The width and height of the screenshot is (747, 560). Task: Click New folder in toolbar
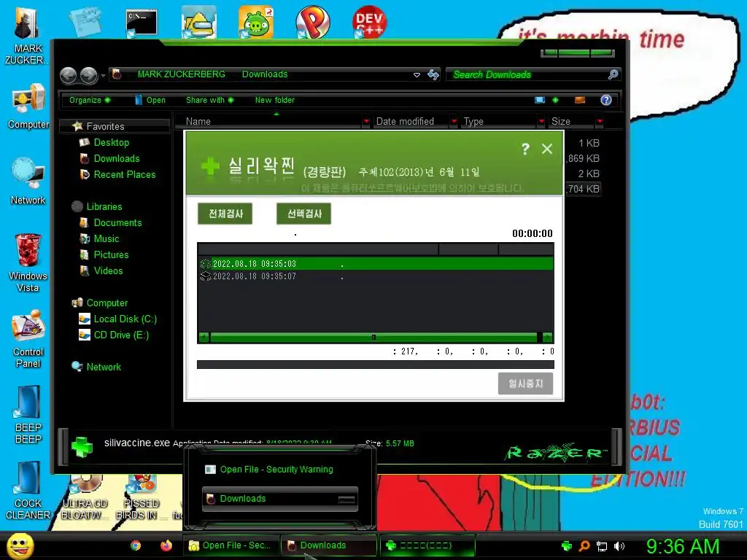(274, 100)
